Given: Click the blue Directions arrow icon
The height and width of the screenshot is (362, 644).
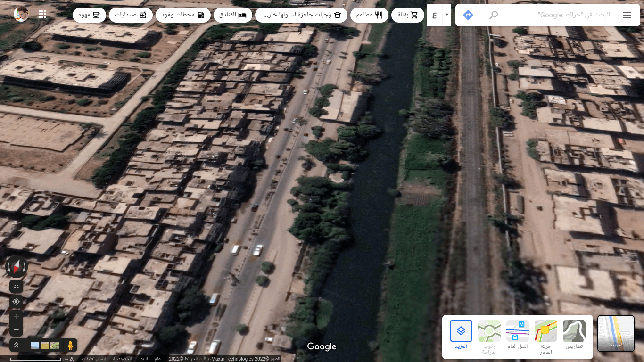Looking at the screenshot, I should [x=468, y=15].
